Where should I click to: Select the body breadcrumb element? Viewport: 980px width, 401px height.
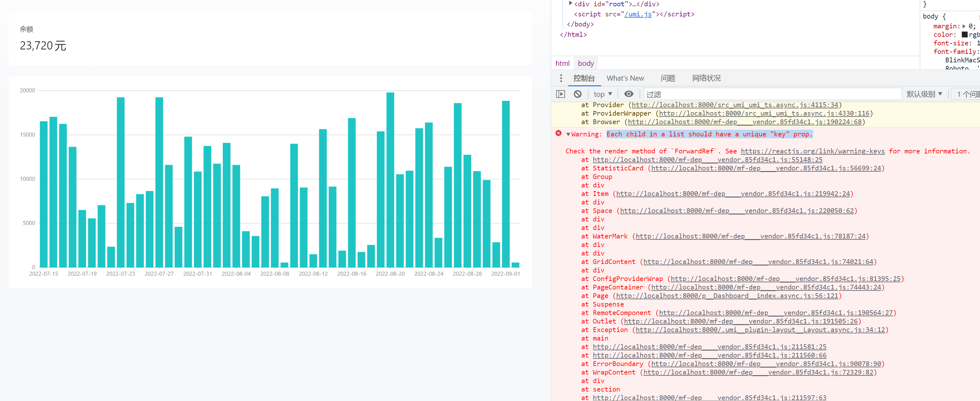pos(585,64)
